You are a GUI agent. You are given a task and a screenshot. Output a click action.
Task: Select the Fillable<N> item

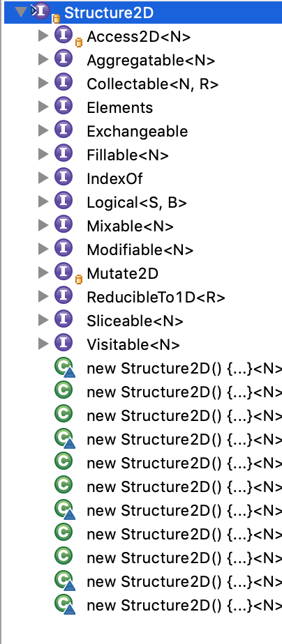coord(128,155)
